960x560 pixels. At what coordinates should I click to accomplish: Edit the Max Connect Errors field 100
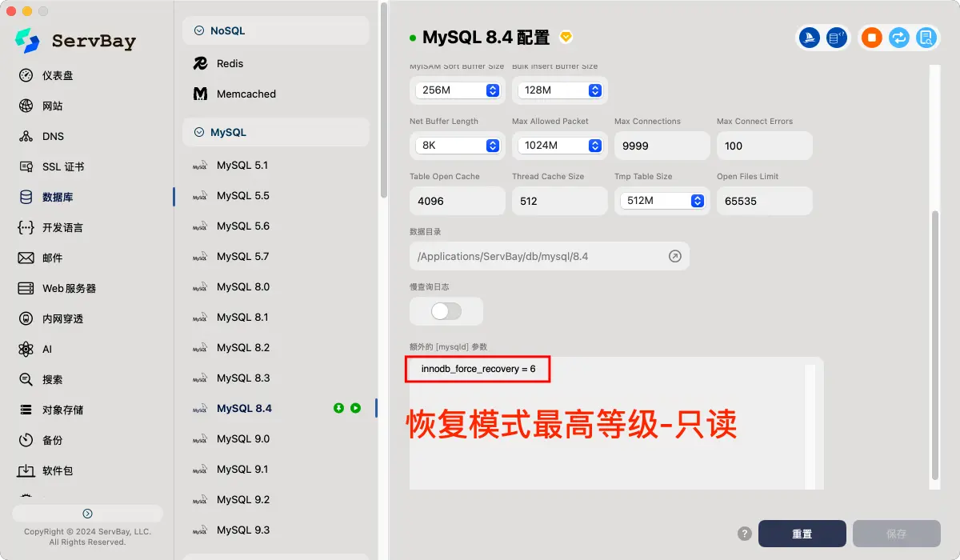pyautogui.click(x=765, y=146)
